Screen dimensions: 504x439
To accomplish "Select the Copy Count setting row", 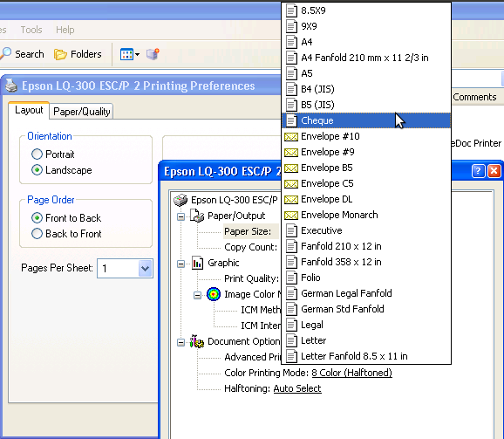I will tap(250, 247).
